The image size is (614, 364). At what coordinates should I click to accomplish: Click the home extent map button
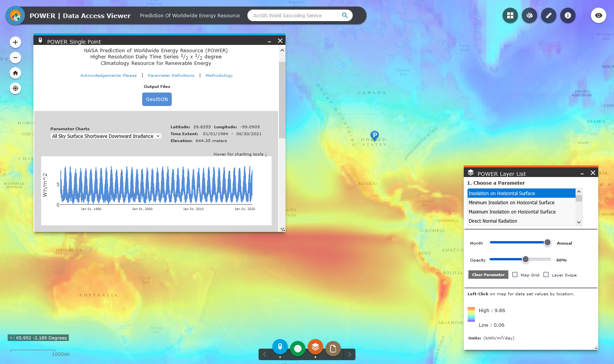(x=15, y=73)
